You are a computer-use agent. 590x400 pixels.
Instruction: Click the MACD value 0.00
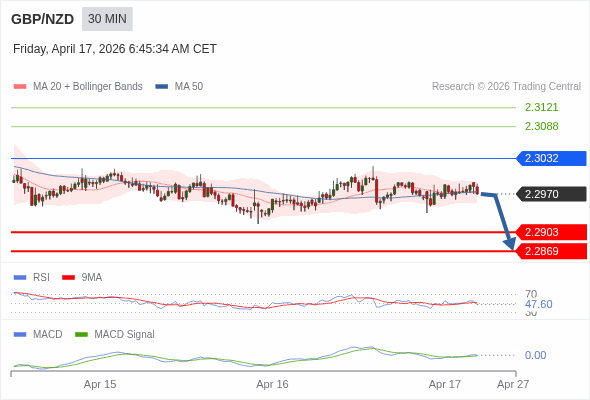[535, 355]
